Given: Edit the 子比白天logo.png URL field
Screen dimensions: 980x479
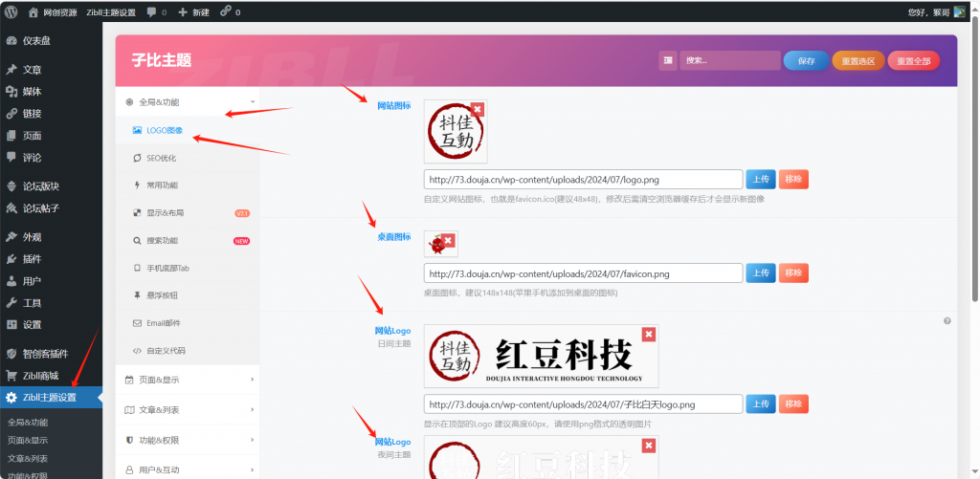Looking at the screenshot, I should [x=583, y=404].
